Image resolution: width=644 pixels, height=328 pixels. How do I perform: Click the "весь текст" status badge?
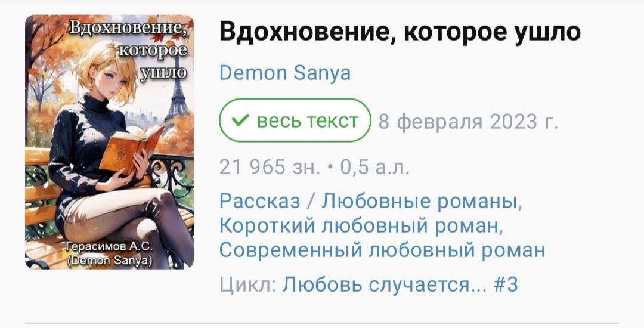tap(295, 120)
